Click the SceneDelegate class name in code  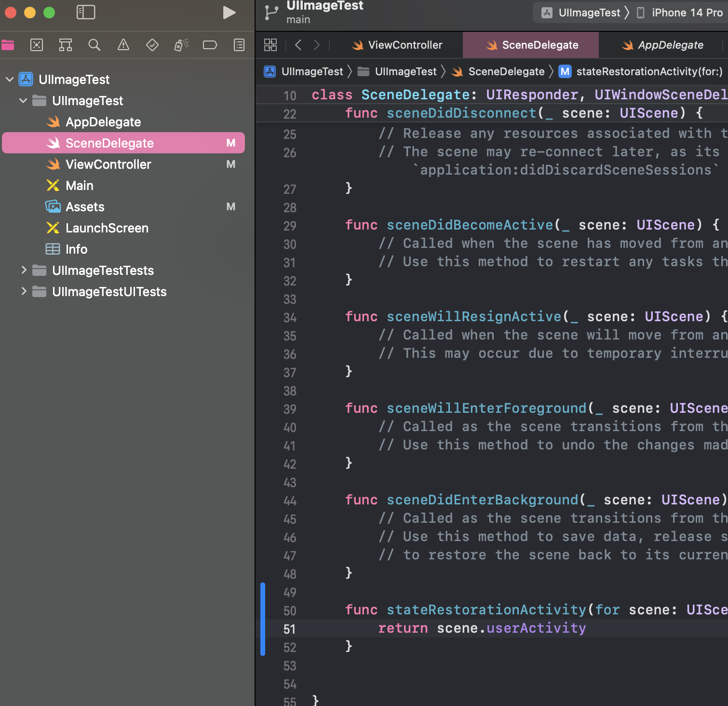pyautogui.click(x=416, y=95)
